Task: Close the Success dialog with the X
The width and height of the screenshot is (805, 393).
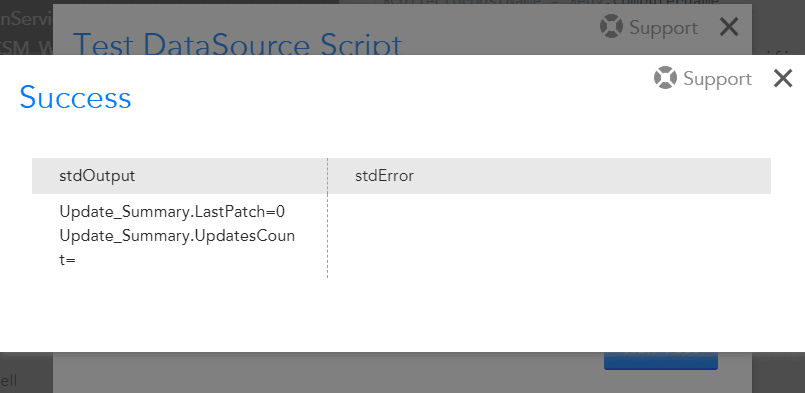Action: click(x=783, y=79)
